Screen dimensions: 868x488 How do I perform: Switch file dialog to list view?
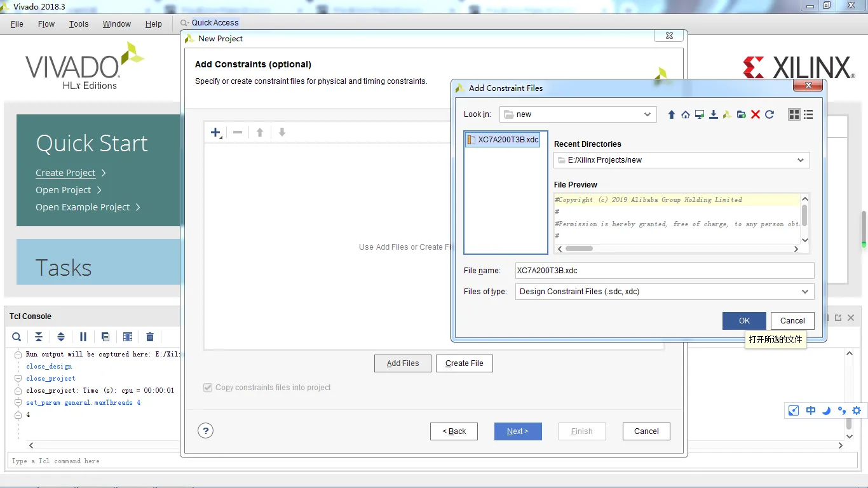(x=808, y=114)
